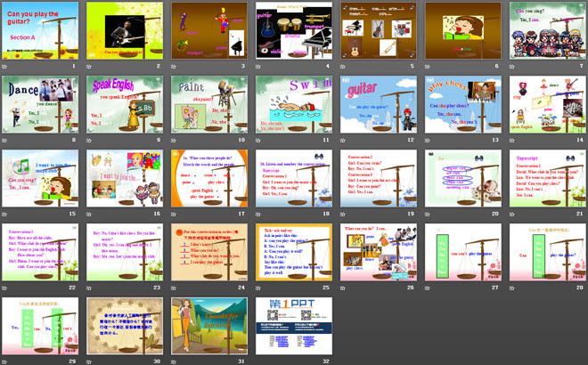Select slide 11 titled Swim
Image resolution: width=588 pixels, height=365 pixels.
tap(294, 104)
